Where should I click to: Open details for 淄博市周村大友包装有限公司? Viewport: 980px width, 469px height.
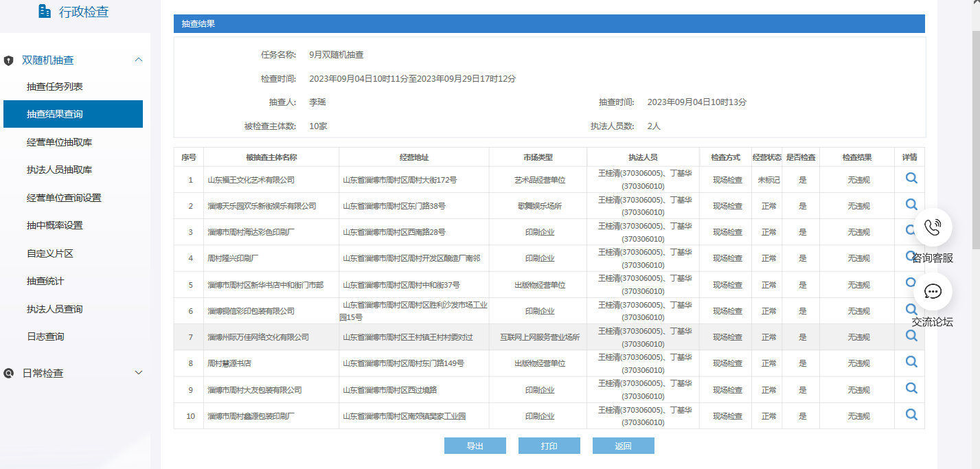tap(911, 388)
